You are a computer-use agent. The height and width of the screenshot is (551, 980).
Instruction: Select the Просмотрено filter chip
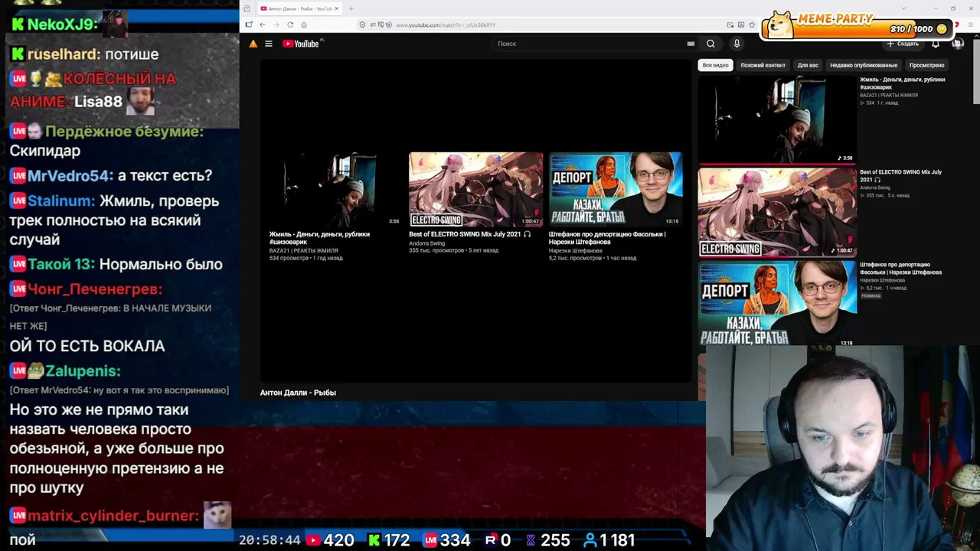coord(926,65)
